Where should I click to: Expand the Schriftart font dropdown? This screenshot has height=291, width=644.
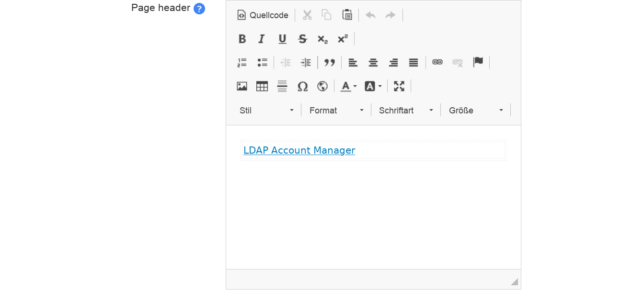pos(405,111)
